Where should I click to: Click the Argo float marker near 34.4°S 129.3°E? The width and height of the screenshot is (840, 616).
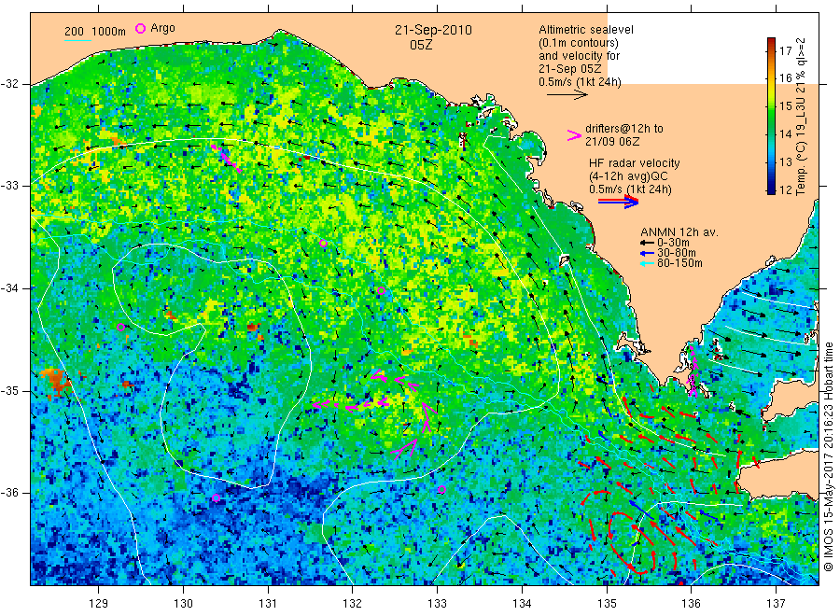pyautogui.click(x=121, y=328)
